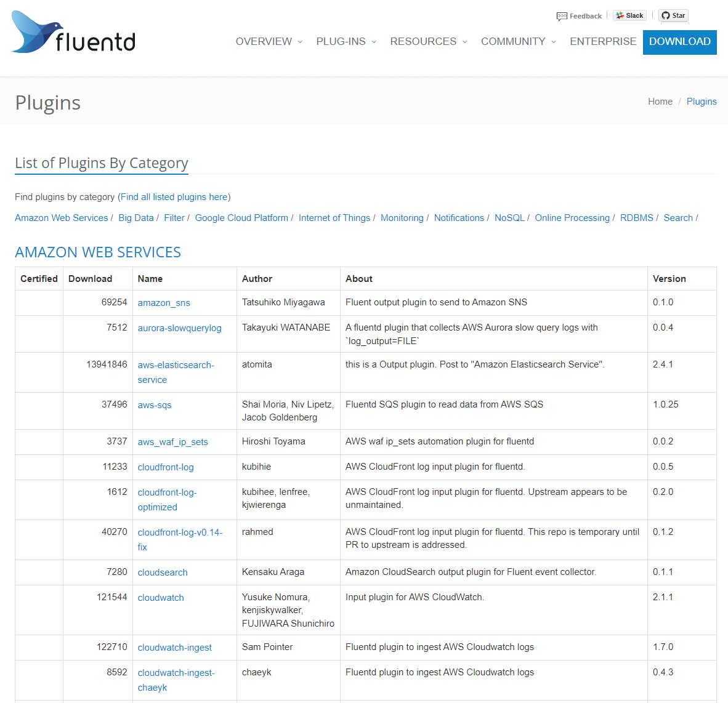Go to Home in breadcrumb

tap(660, 102)
